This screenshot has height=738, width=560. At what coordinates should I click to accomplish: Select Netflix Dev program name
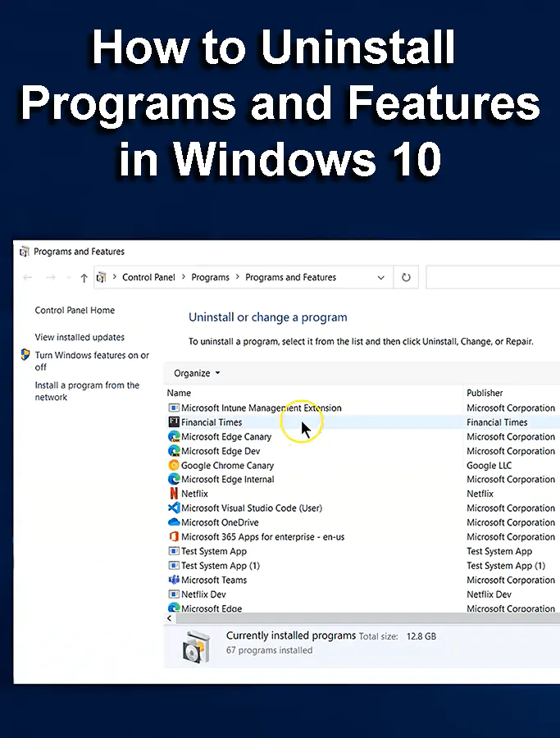click(203, 594)
